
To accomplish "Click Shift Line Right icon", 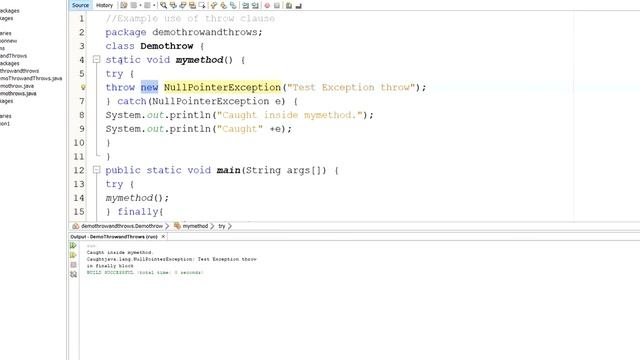I will click(x=255, y=5).
